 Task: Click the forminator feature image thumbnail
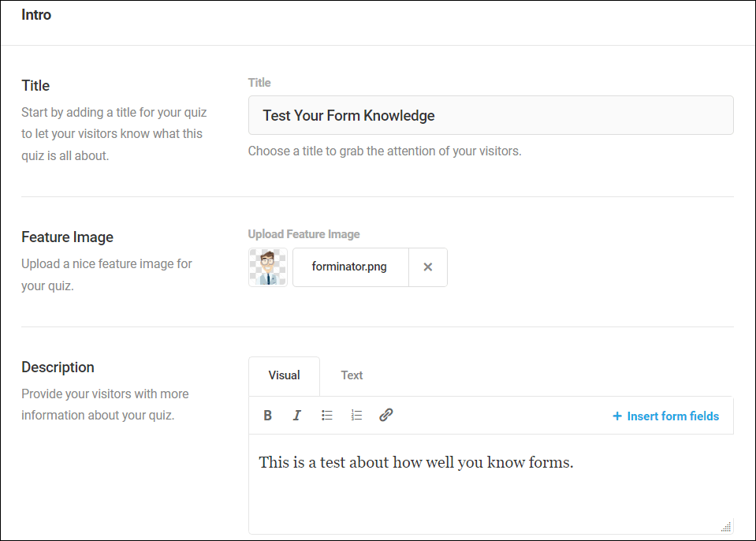[x=268, y=267]
